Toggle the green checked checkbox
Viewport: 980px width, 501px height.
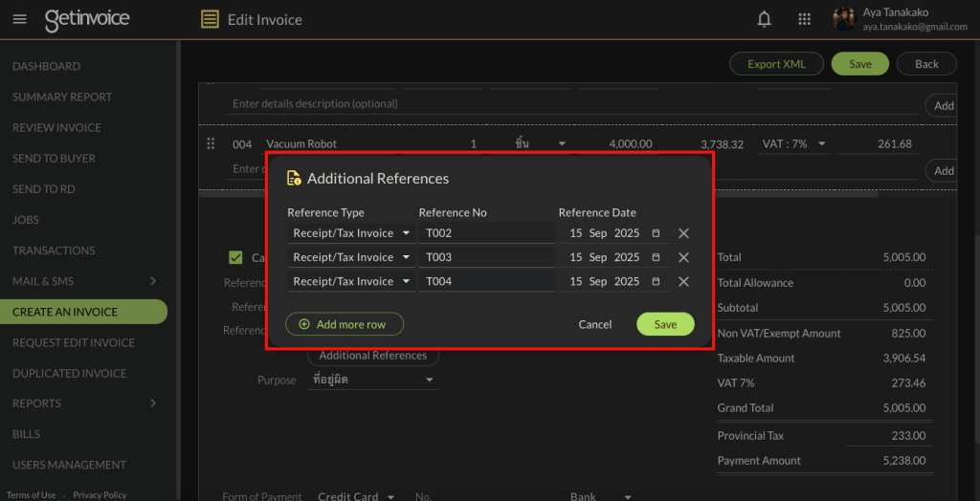(x=235, y=257)
